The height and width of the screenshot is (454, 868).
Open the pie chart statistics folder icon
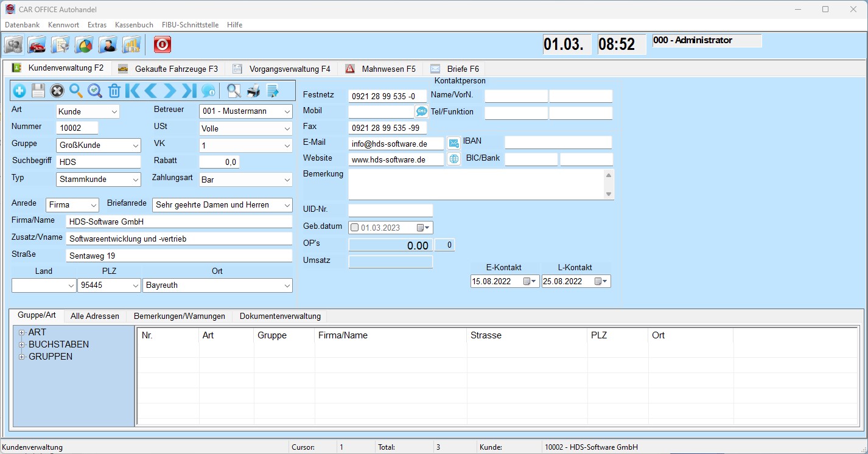85,44
